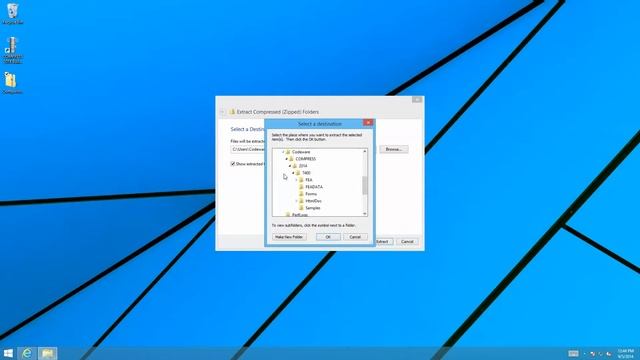This screenshot has height=360, width=640.
Task: Close the Select a destination dialog
Action: (x=368, y=122)
